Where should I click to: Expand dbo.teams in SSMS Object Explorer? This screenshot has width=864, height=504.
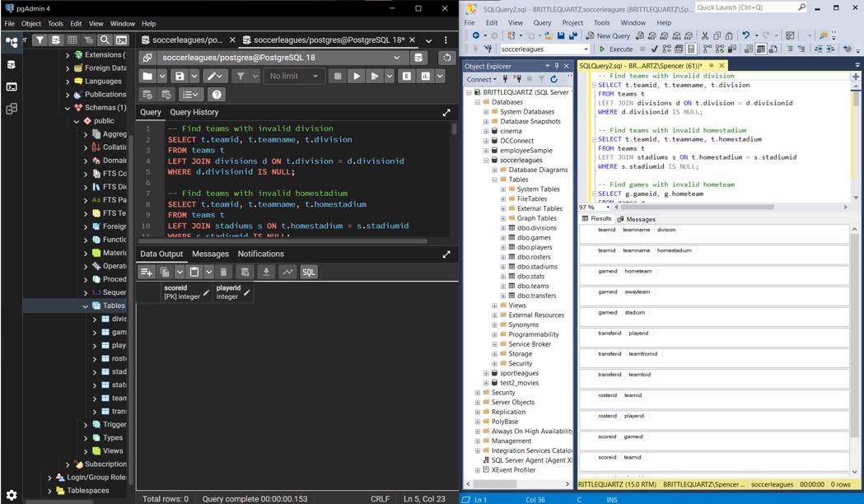(x=503, y=286)
